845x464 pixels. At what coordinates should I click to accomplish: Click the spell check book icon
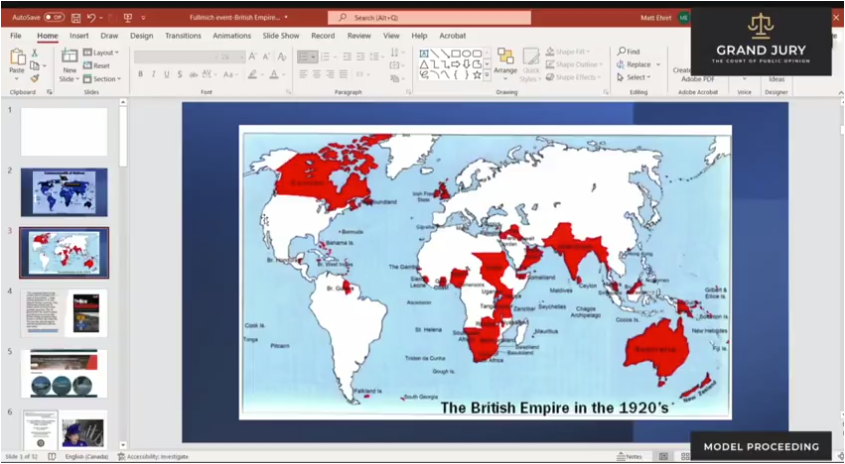click(x=52, y=456)
